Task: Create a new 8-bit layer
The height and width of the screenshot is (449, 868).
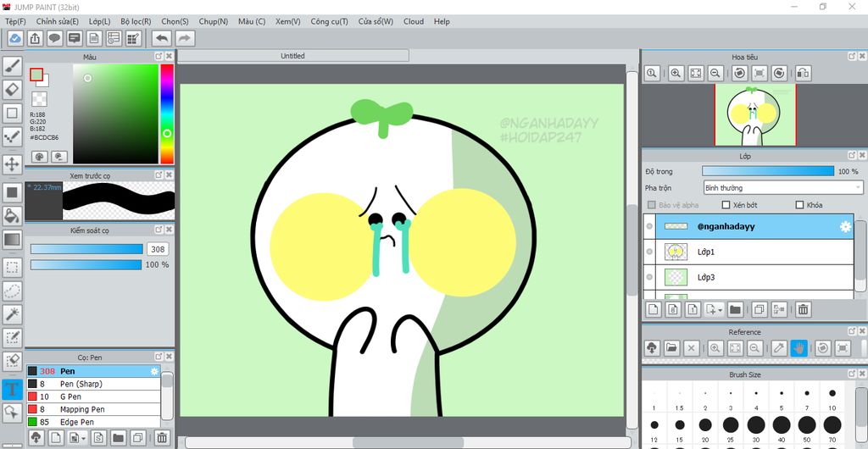Action: [673, 310]
